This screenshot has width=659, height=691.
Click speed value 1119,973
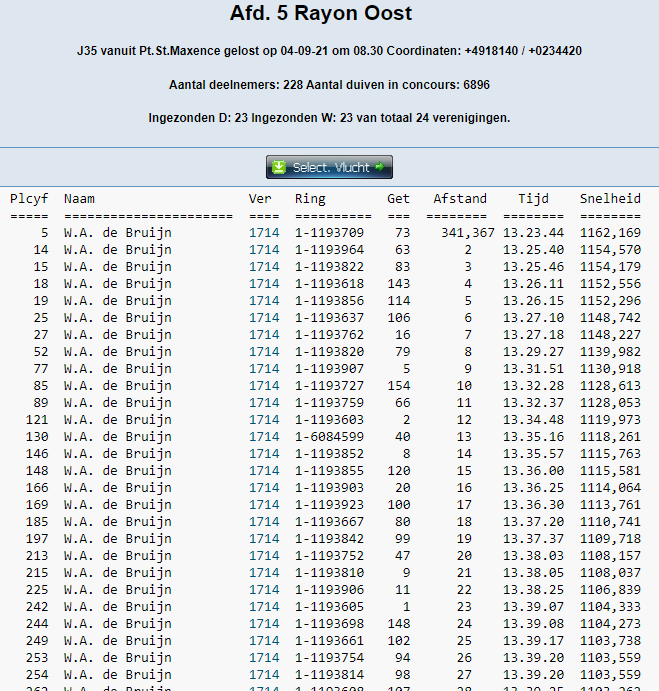pos(610,420)
